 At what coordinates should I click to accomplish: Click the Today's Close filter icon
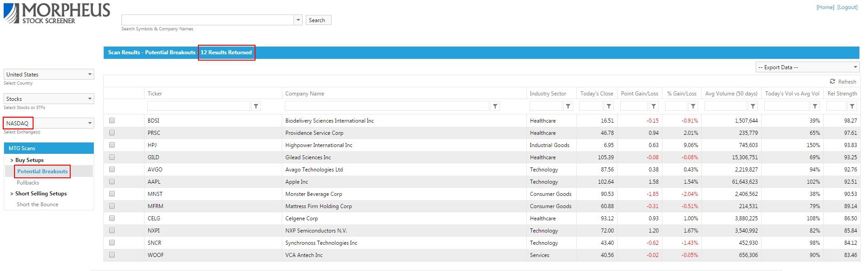[609, 106]
